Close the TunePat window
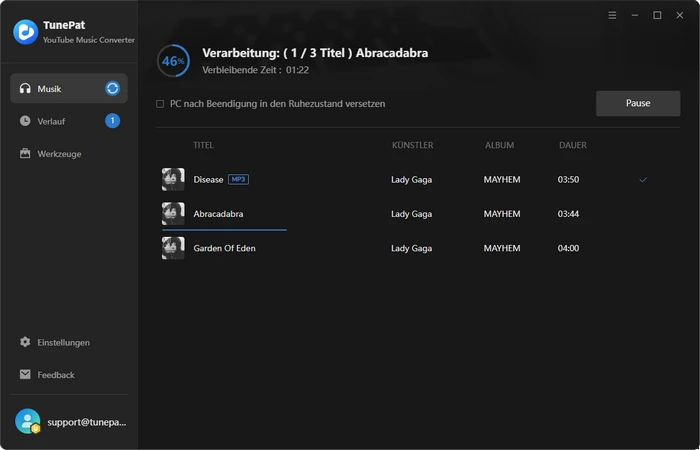Image resolution: width=700 pixels, height=450 pixels. [679, 16]
